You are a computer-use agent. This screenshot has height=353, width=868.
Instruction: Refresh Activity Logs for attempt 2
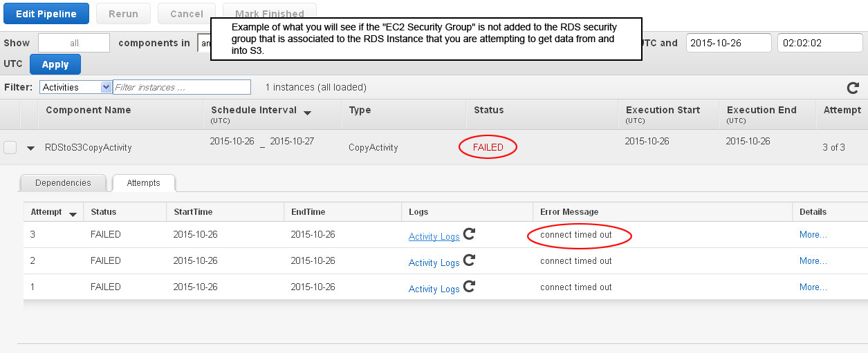coord(469,260)
